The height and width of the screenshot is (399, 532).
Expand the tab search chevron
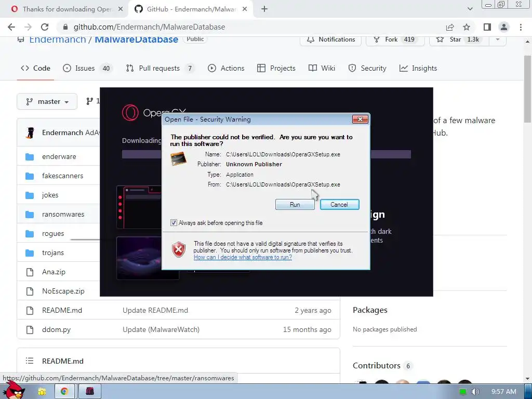(x=470, y=9)
